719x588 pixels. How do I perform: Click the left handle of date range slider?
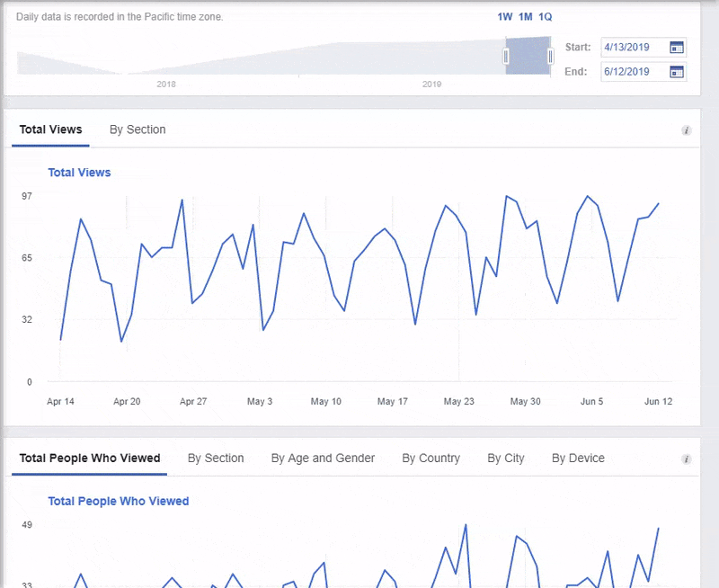(506, 57)
